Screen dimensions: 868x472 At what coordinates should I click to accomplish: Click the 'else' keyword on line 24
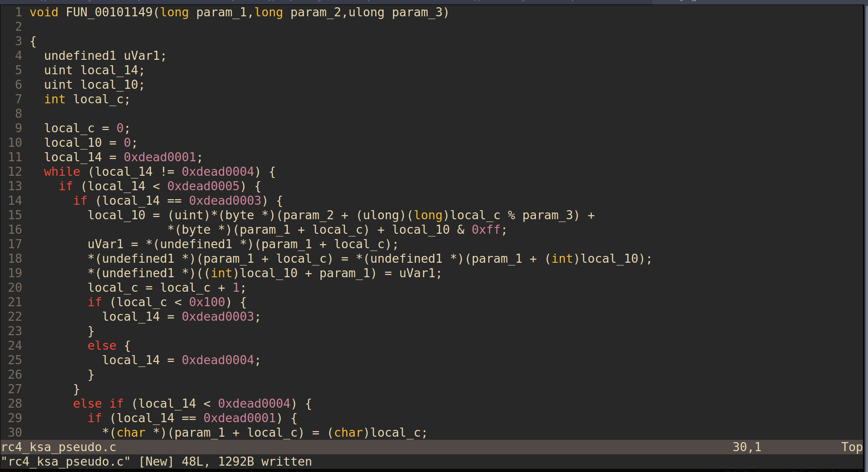102,346
